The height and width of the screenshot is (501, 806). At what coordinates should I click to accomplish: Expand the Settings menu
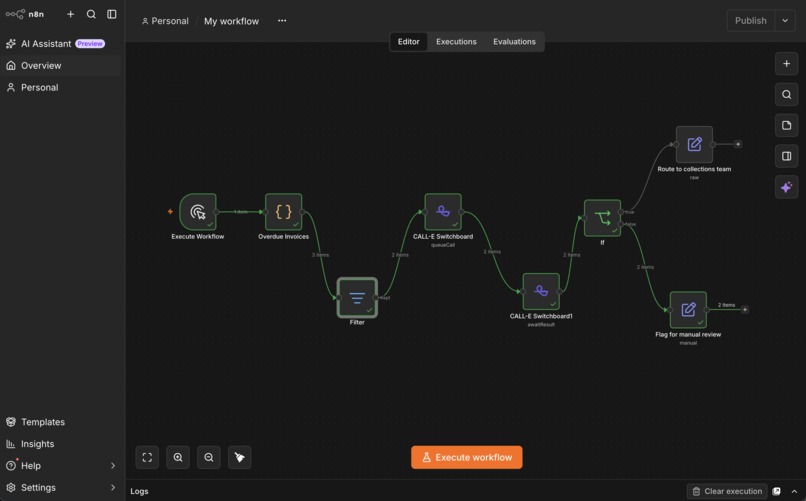click(61, 488)
